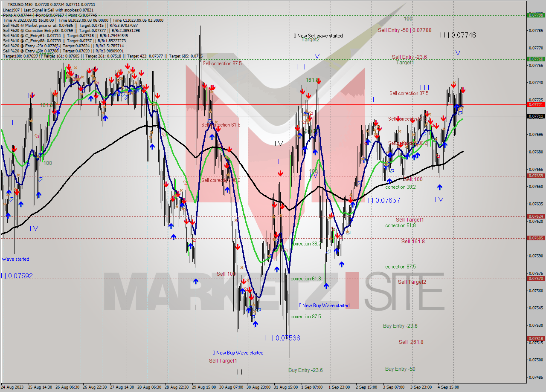The height and width of the screenshot is (392, 546).
Task: Click the 'Buy Entry -50' label
Action: tap(400, 369)
